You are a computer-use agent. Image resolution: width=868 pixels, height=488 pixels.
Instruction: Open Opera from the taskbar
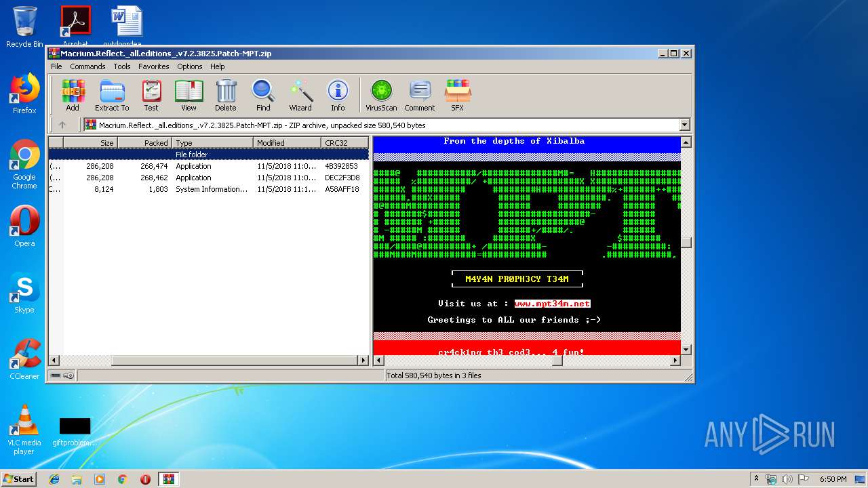point(145,479)
